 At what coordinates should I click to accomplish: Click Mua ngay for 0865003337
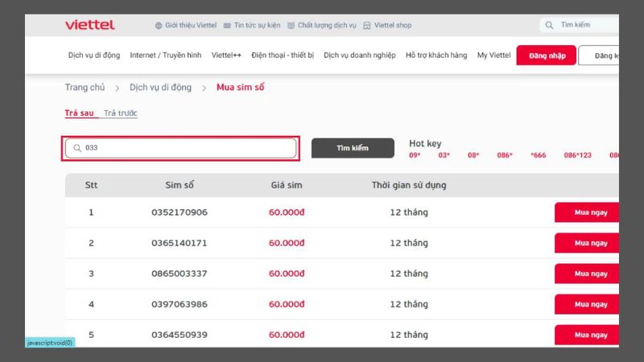587,274
